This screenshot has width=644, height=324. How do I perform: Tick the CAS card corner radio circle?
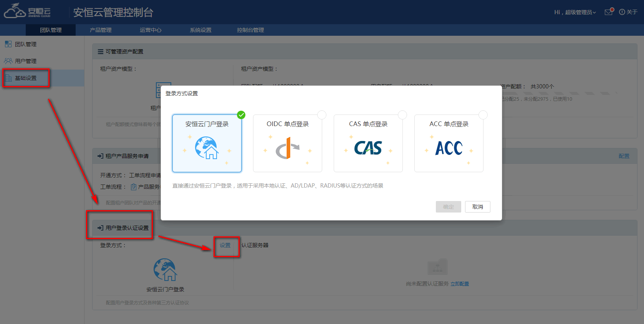pyautogui.click(x=402, y=115)
